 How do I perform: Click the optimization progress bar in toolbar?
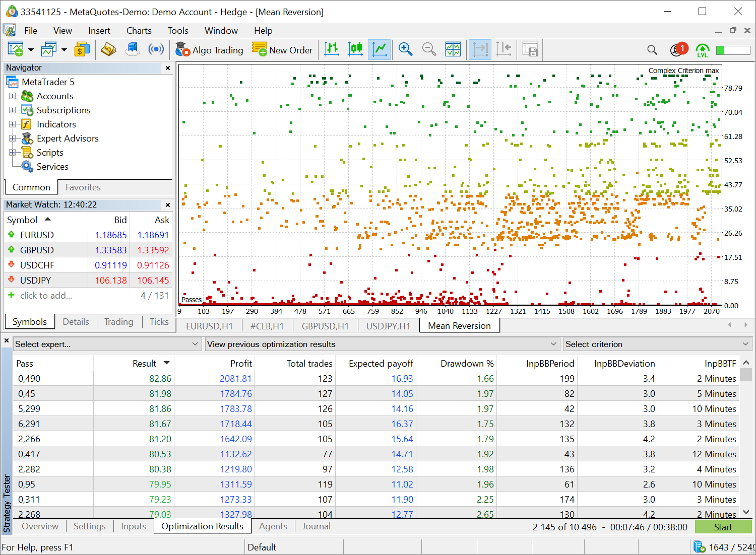(x=733, y=50)
